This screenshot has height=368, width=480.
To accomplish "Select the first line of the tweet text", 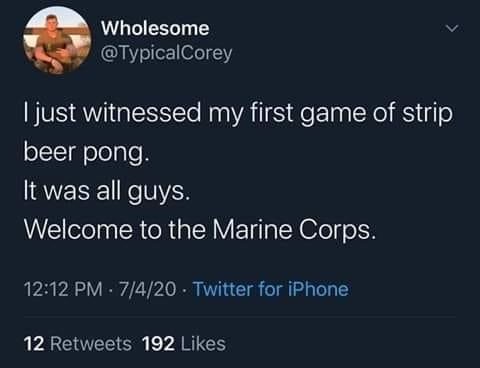I will 238,114.
